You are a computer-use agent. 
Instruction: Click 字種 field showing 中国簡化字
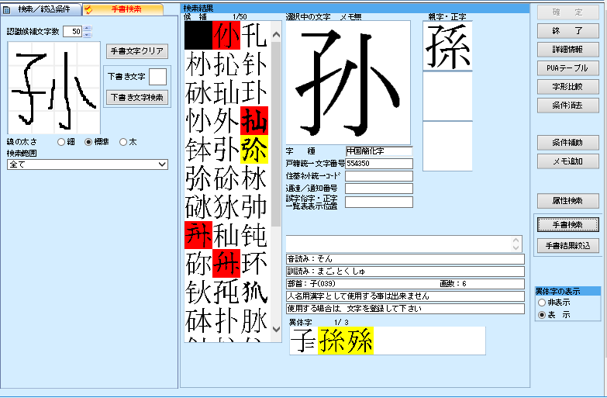[379, 151]
